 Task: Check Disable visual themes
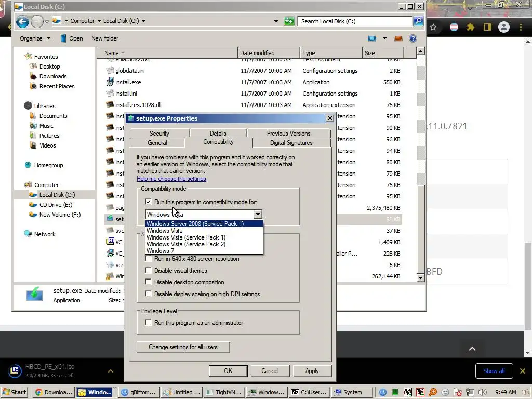pyautogui.click(x=148, y=270)
